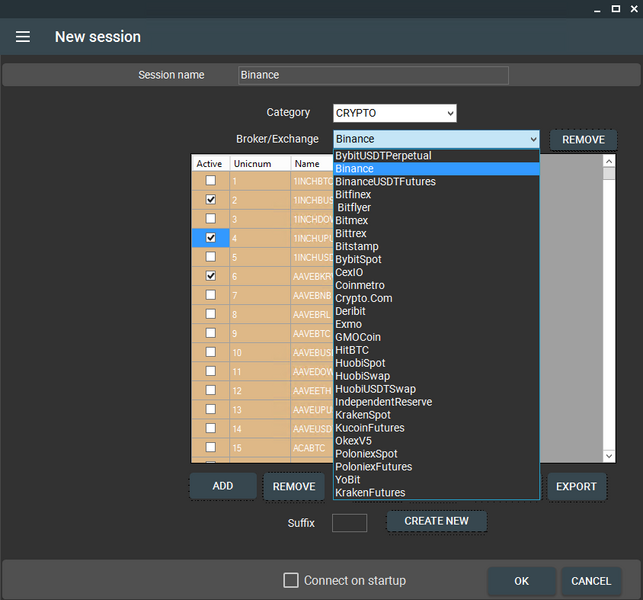
Task: Open the hamburger menu icon
Action: coord(23,37)
